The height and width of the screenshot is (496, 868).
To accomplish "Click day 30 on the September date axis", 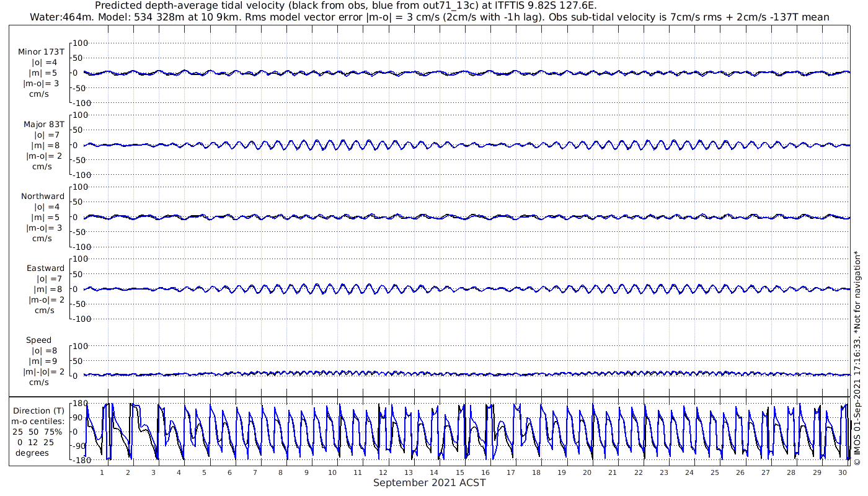I will [x=843, y=472].
